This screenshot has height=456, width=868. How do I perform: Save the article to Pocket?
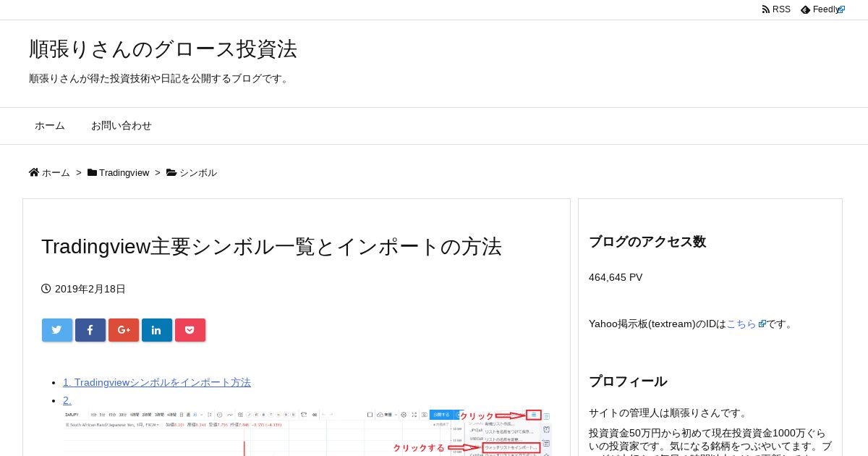(190, 330)
